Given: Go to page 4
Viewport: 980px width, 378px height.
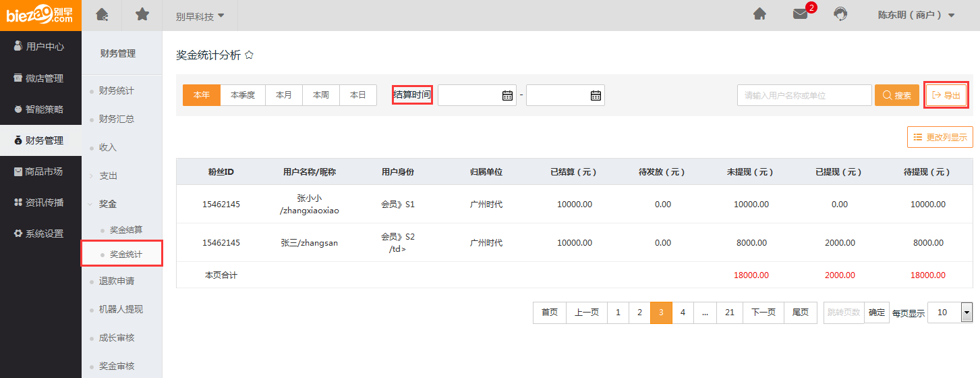Looking at the screenshot, I should coord(683,313).
